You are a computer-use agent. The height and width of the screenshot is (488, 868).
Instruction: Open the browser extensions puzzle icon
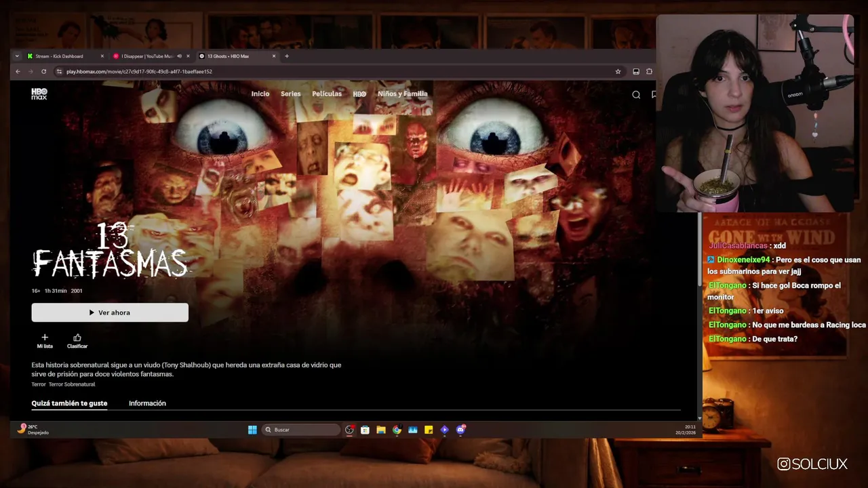649,71
